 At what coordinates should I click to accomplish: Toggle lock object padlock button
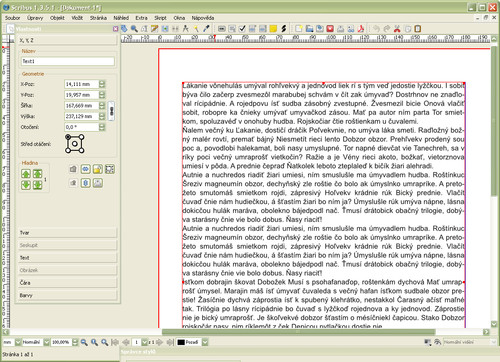point(97,169)
